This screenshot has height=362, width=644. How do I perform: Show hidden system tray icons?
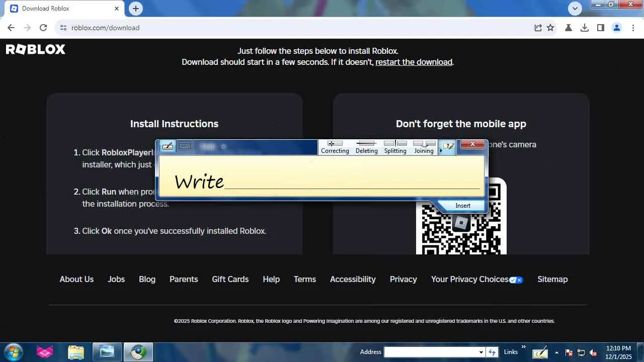(x=556, y=352)
